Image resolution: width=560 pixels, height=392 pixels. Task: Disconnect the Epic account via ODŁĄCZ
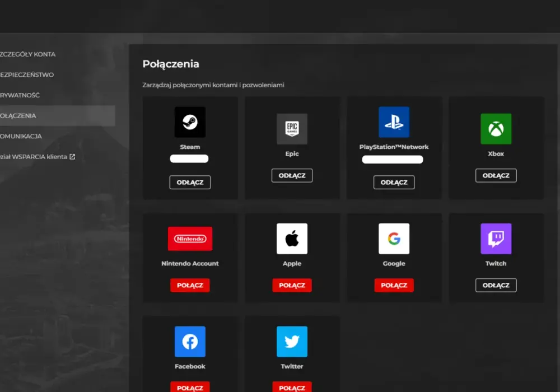pyautogui.click(x=292, y=176)
